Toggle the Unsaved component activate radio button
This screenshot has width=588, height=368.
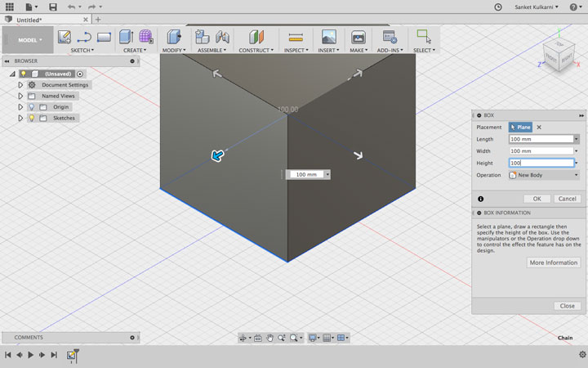pyautogui.click(x=79, y=74)
